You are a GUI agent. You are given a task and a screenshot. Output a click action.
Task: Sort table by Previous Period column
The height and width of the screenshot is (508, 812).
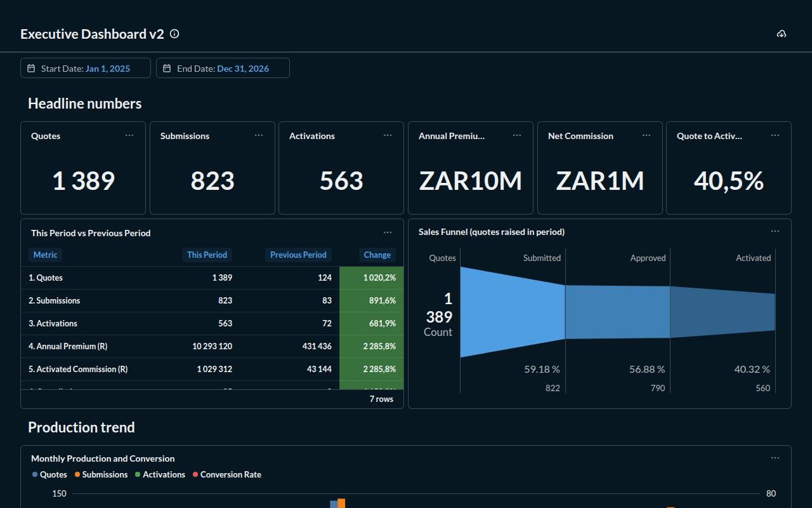coord(298,255)
